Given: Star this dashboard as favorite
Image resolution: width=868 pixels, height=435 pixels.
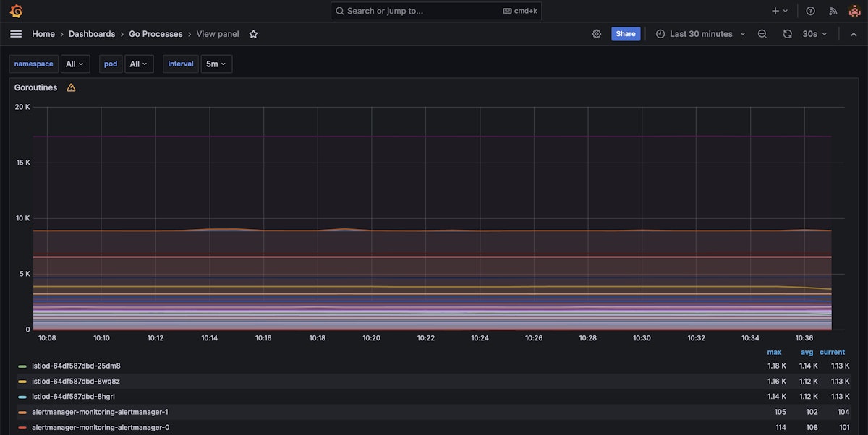Looking at the screenshot, I should point(253,34).
